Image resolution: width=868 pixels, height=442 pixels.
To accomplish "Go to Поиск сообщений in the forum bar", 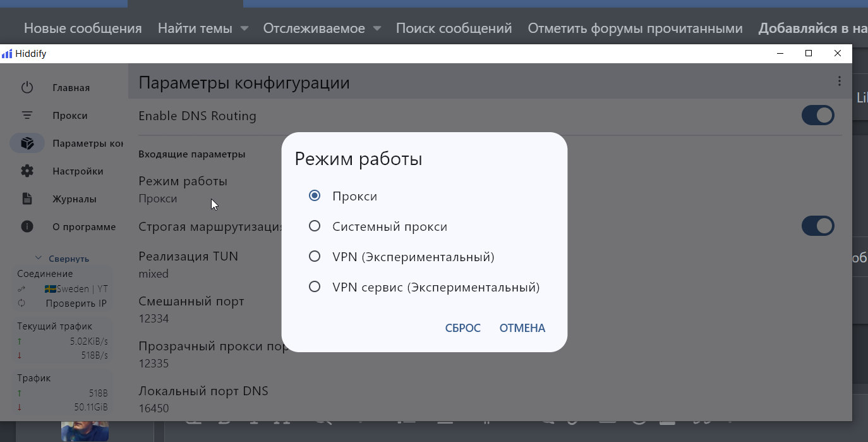I will point(454,28).
